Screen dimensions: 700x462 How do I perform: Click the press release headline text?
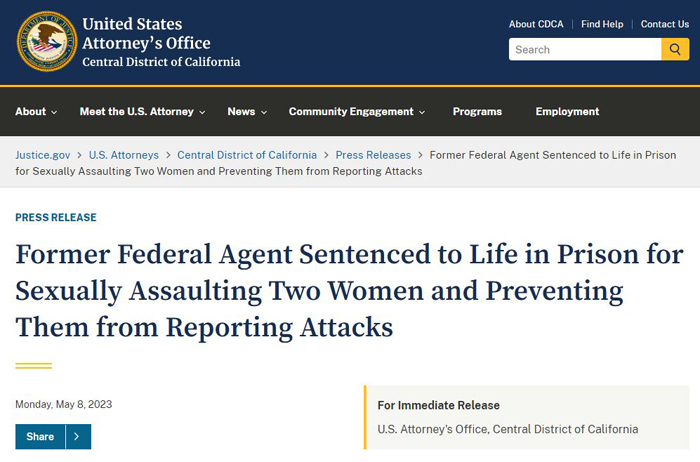[349, 290]
